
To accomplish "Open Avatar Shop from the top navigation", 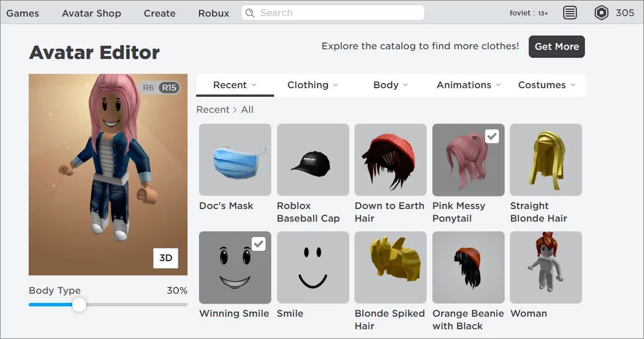I will pos(91,13).
